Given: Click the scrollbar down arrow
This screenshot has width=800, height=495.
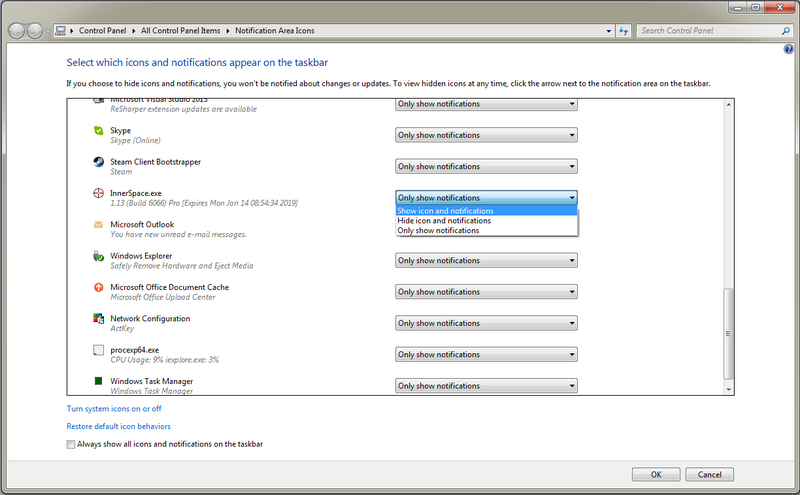Looking at the screenshot, I should point(729,389).
